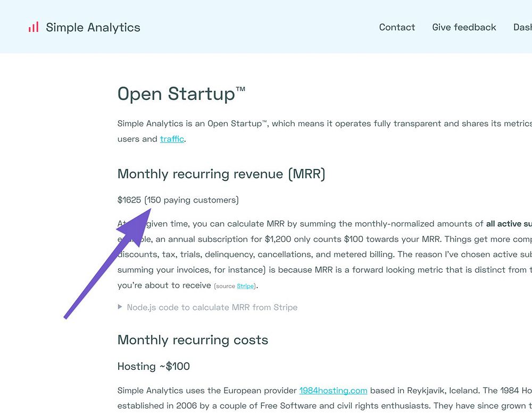
Task: Click the Monthly recurring revenue (MRR) heading
Action: click(x=221, y=174)
